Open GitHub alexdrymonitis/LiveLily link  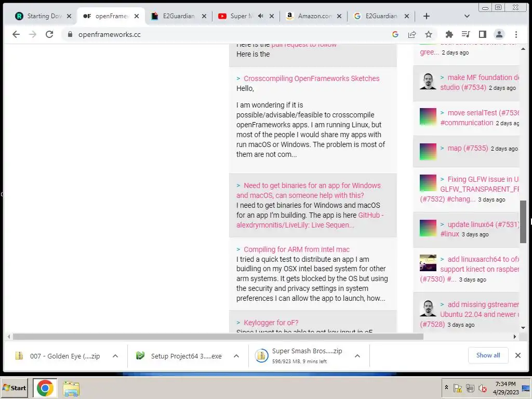point(310,220)
